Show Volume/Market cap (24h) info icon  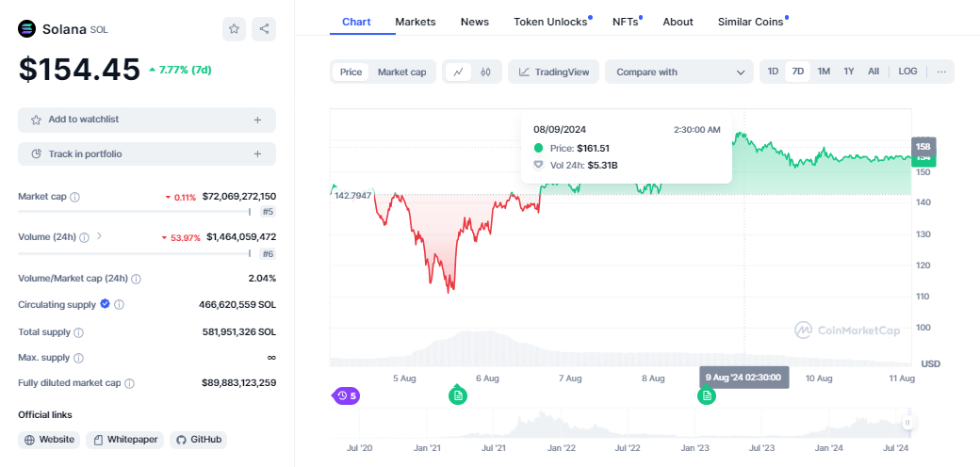[x=136, y=279]
